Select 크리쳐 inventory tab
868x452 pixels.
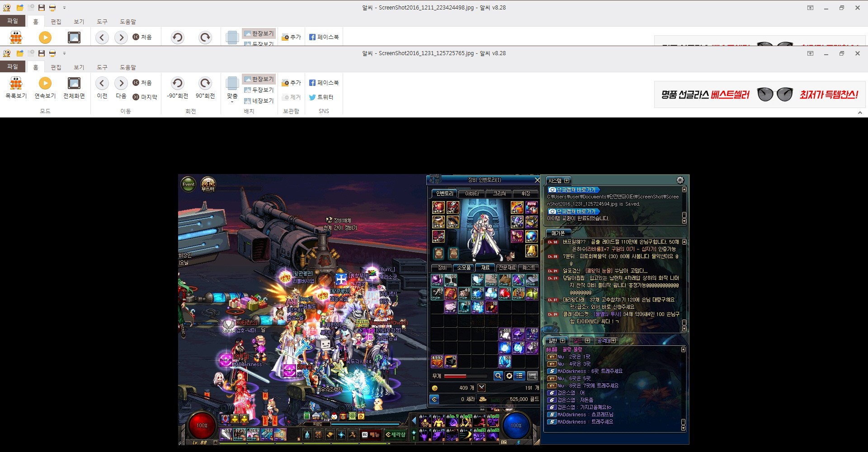(499, 193)
